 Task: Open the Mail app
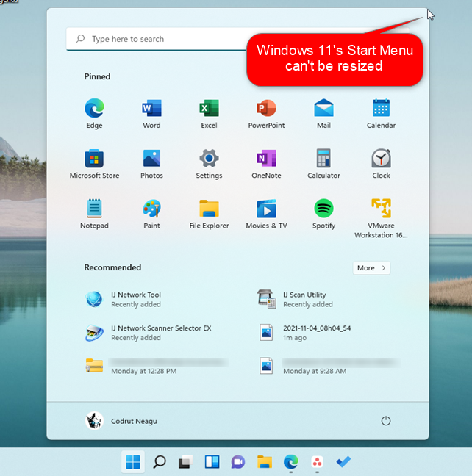[323, 113]
